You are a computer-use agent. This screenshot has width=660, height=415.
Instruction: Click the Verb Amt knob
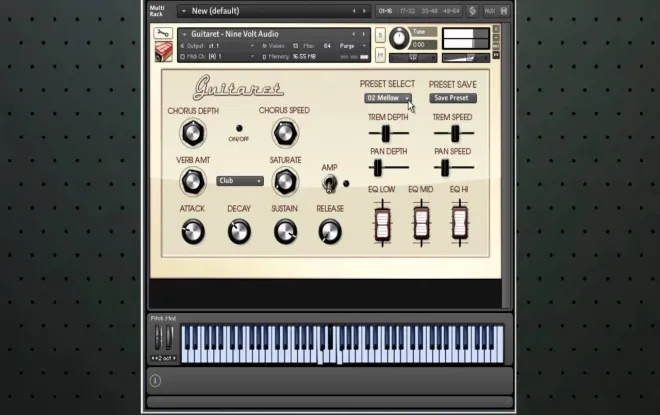pyautogui.click(x=193, y=181)
